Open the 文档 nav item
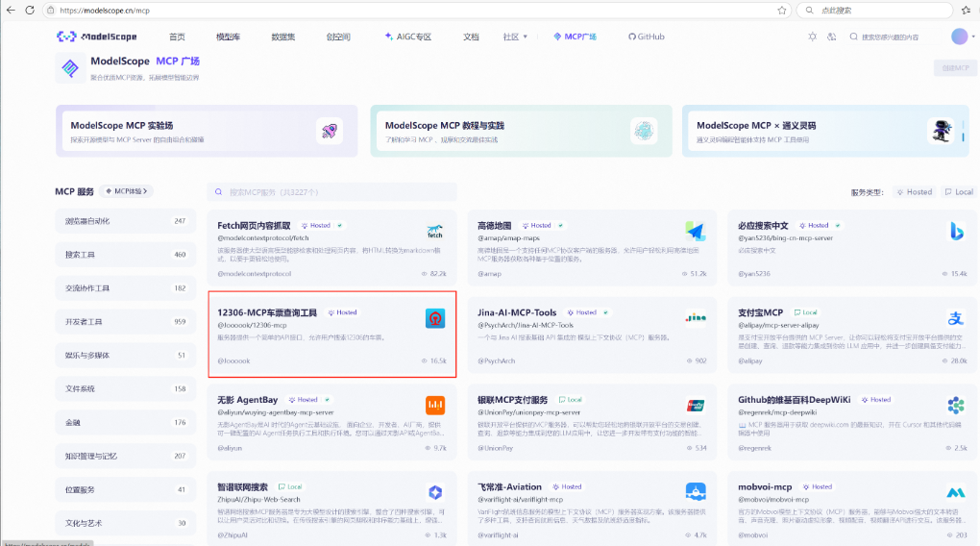 471,37
